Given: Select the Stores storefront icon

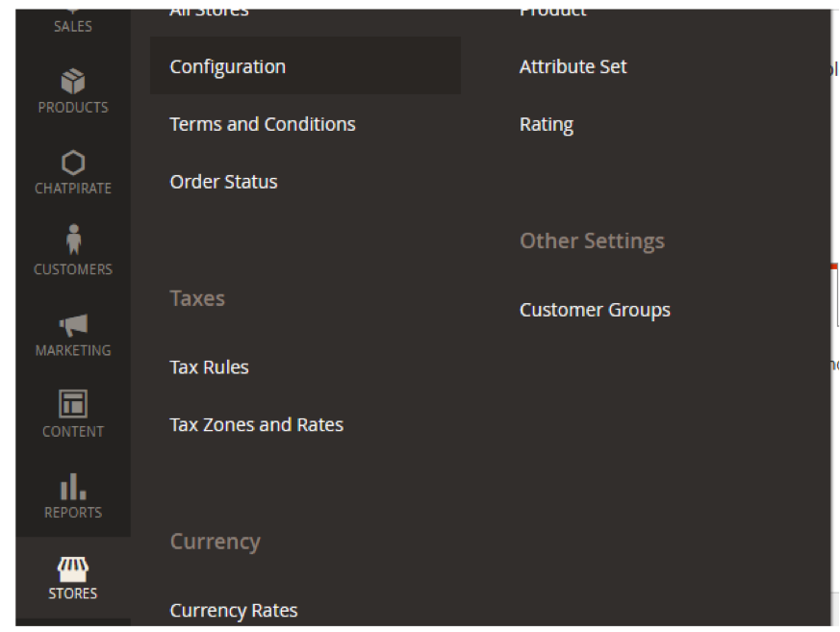Looking at the screenshot, I should click(x=72, y=569).
